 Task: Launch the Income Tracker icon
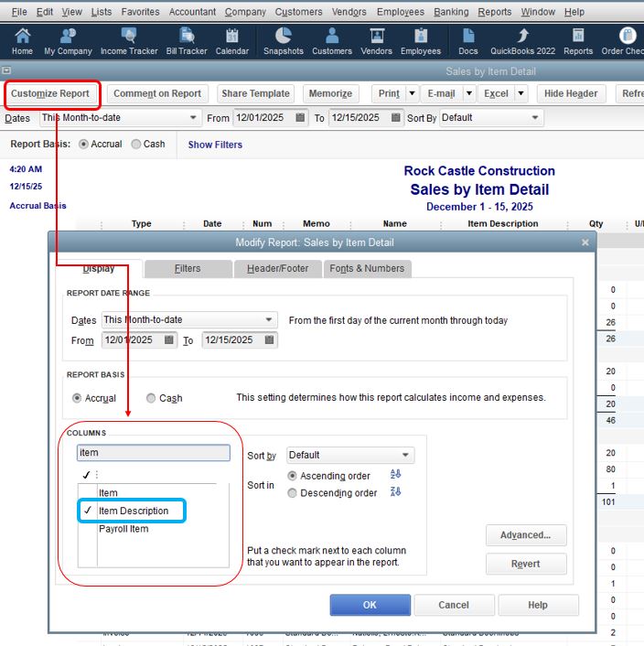coord(129,41)
